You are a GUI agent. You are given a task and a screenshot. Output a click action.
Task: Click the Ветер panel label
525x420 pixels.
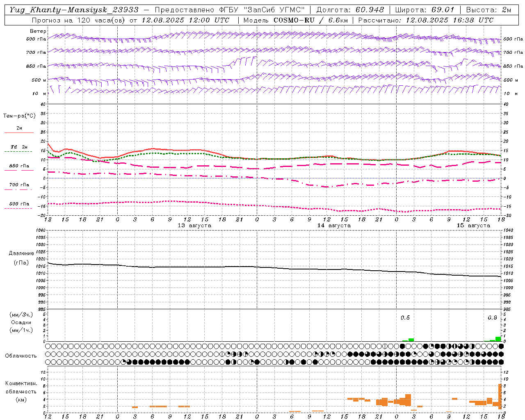pos(38,31)
